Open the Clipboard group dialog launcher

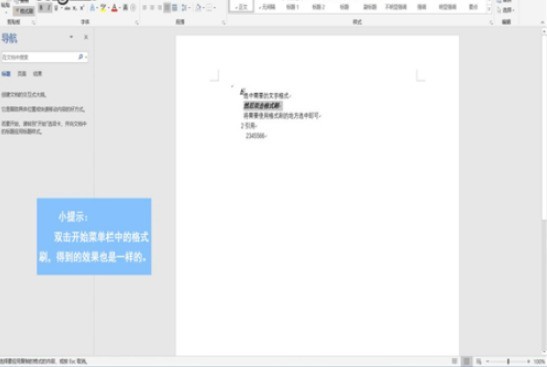(x=34, y=22)
